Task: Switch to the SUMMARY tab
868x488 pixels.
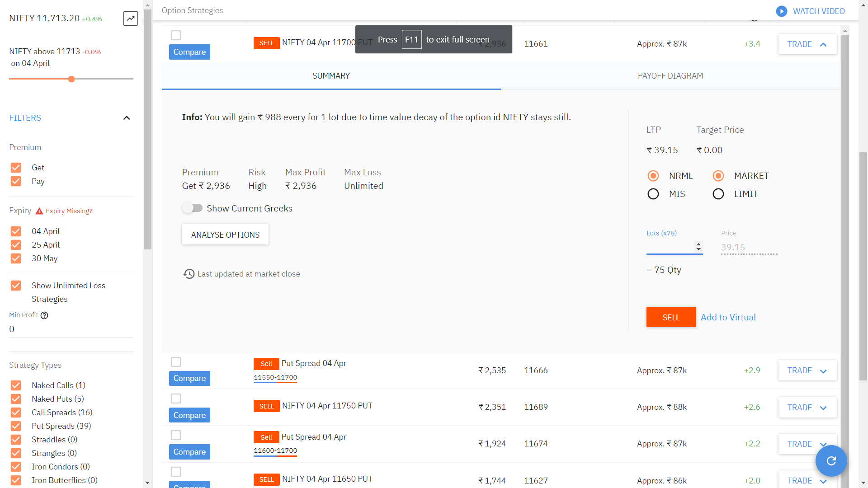Action: 331,76
